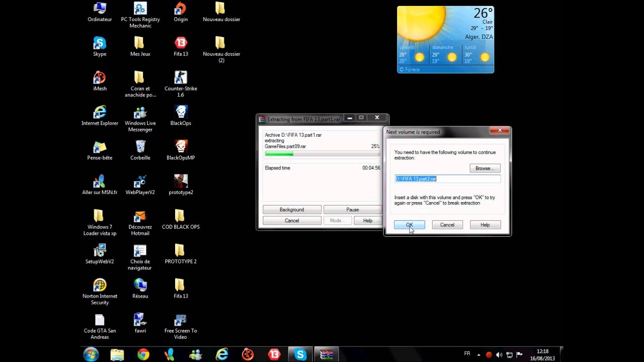Viewport: 644px width, 362px height.
Task: Open the Ordinateur desktop icon
Action: coord(100,12)
